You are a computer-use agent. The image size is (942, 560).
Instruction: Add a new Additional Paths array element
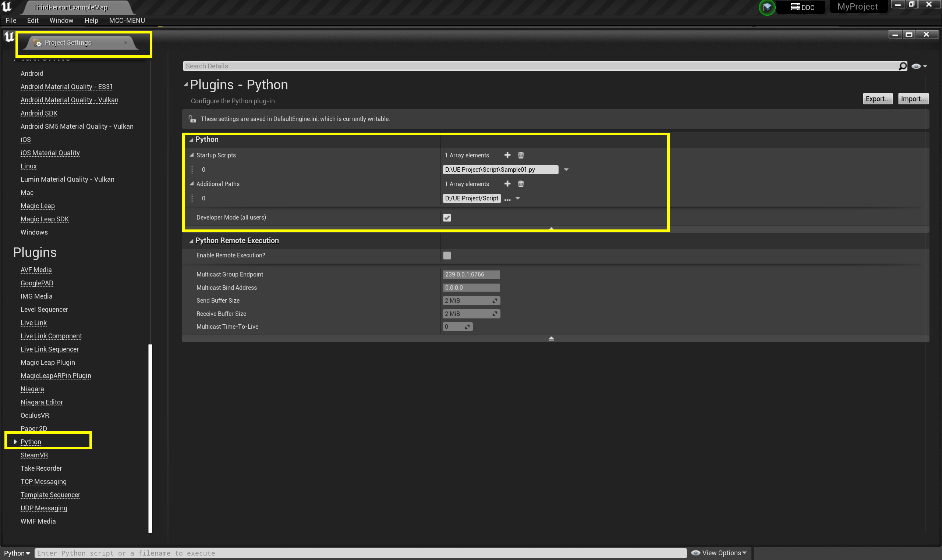pyautogui.click(x=507, y=184)
